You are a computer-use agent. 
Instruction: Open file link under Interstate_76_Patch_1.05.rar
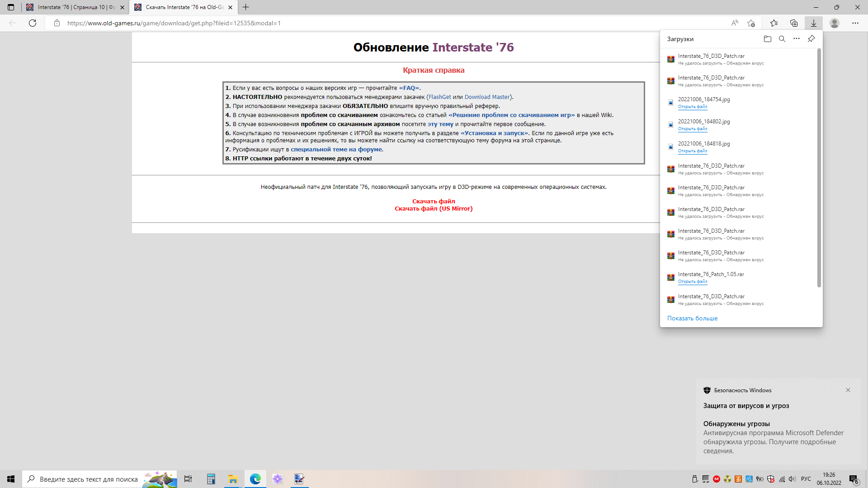pyautogui.click(x=692, y=282)
